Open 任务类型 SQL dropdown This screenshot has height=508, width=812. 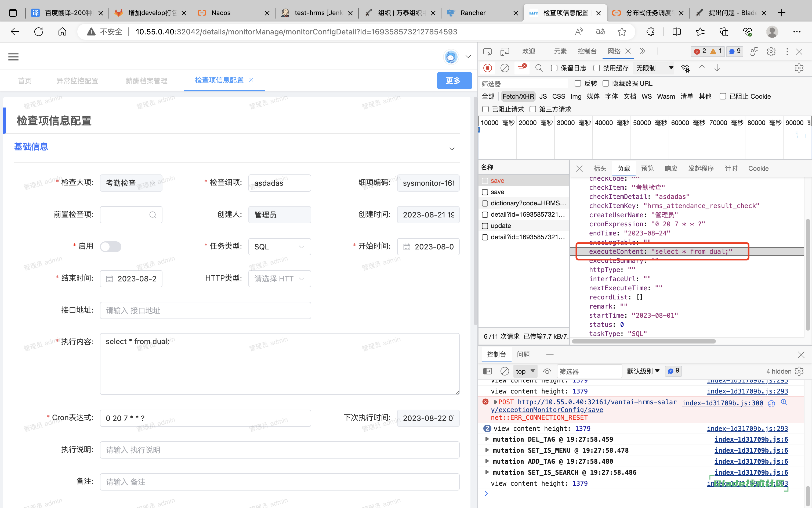click(280, 247)
